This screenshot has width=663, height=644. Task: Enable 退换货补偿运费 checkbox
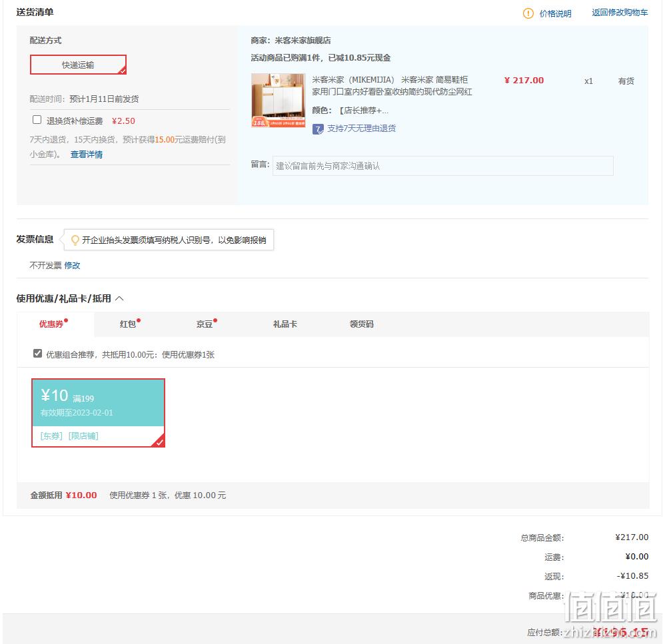[x=37, y=120]
